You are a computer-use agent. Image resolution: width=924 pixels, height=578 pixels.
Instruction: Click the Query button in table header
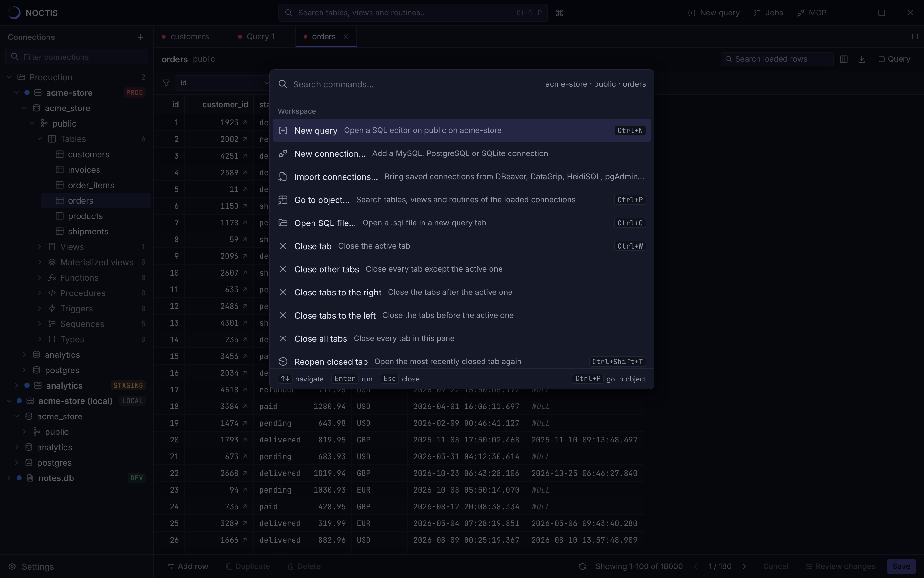pyautogui.click(x=894, y=59)
